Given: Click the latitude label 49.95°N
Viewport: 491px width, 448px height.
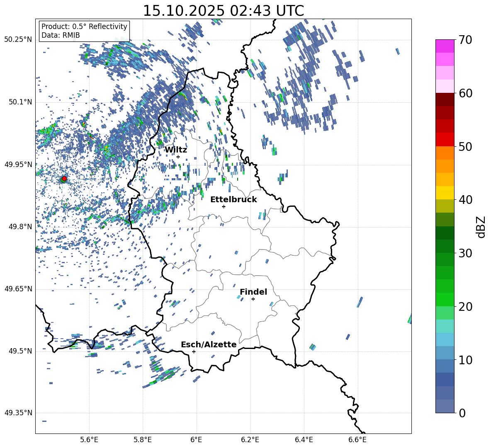Looking at the screenshot, I should [x=18, y=164].
